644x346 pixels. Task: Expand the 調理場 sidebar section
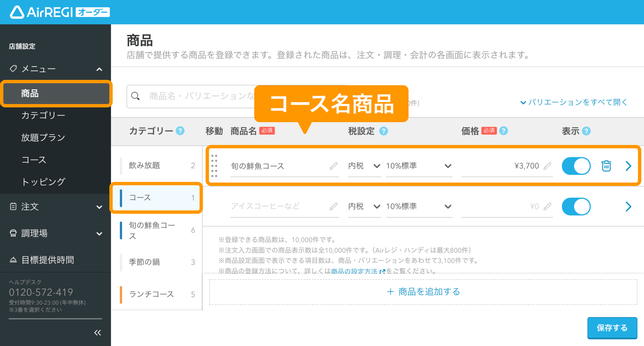point(99,234)
